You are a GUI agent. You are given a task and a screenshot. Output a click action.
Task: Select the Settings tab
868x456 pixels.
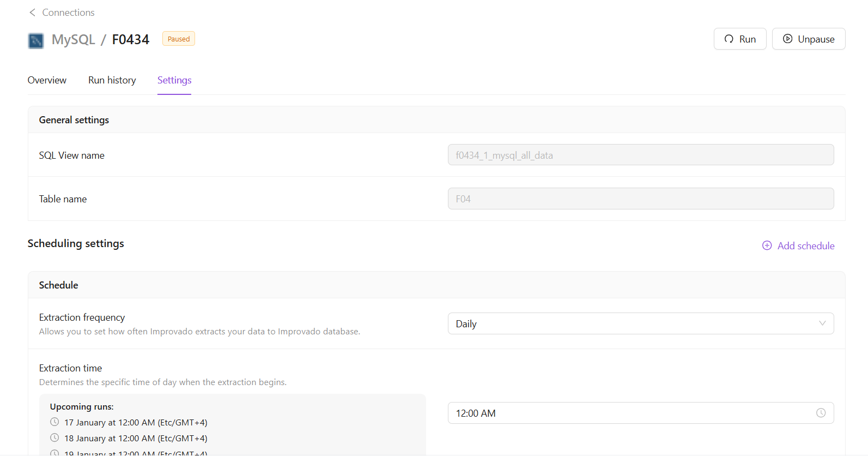coord(174,80)
